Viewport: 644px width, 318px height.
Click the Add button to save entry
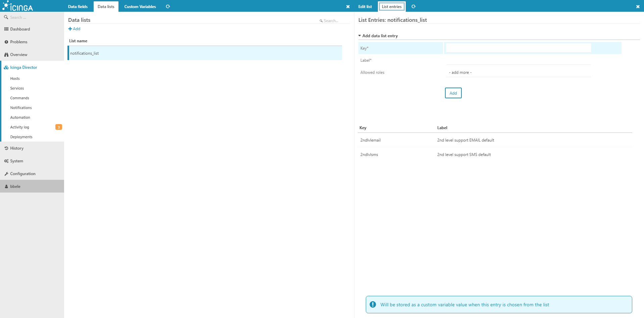coord(453,93)
